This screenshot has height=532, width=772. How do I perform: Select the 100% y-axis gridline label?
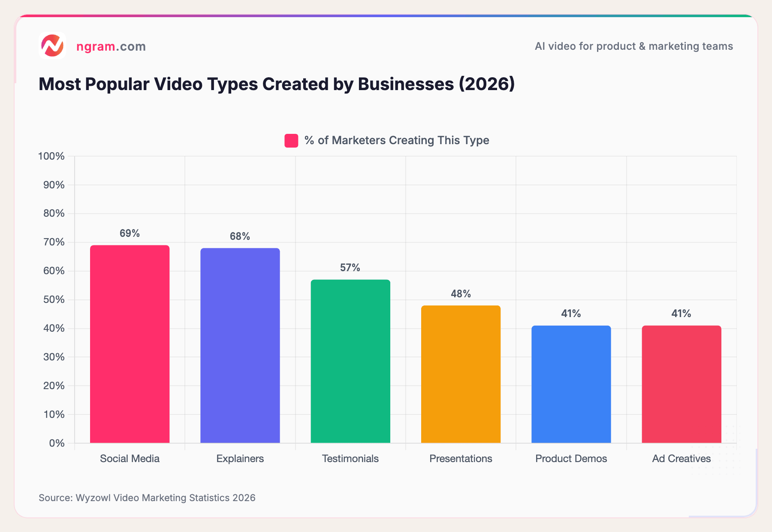[50, 156]
